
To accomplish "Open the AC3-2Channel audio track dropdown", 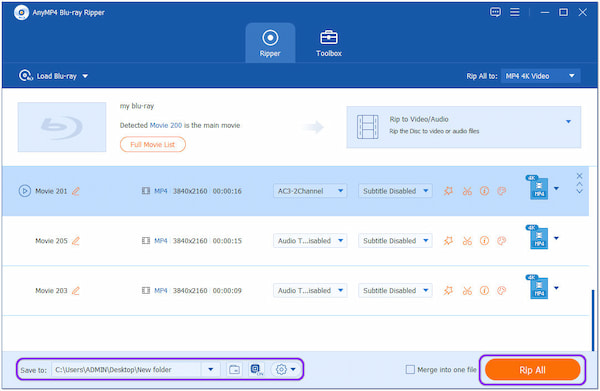I will (x=310, y=191).
